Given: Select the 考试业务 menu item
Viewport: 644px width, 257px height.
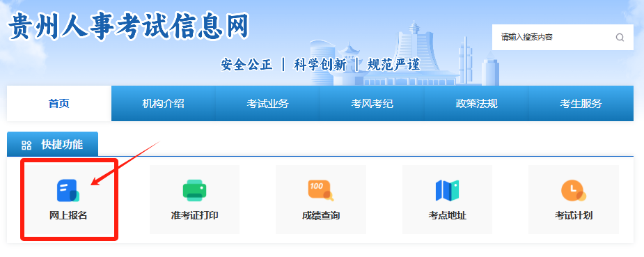Looking at the screenshot, I should coord(267,104).
